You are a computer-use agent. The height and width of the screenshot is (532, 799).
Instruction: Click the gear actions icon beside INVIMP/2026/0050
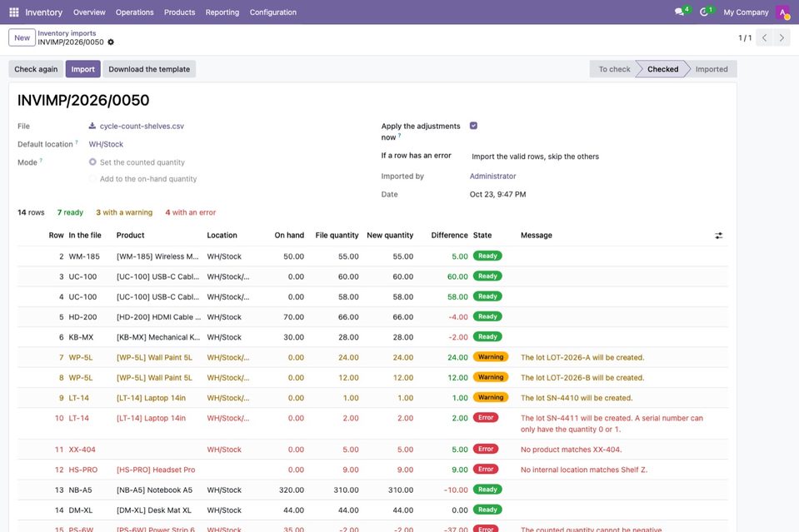pos(111,42)
